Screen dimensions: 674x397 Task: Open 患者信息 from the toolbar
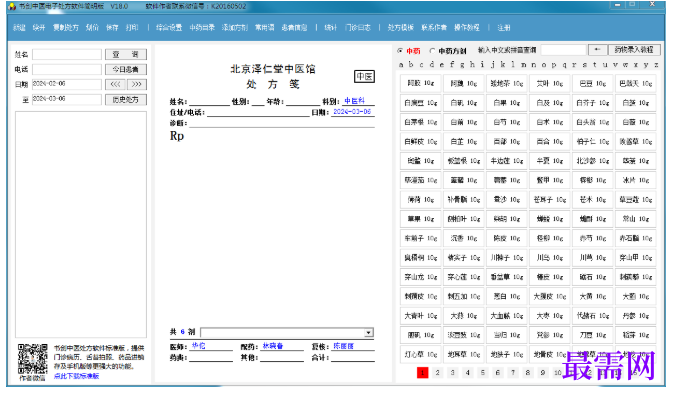[294, 27]
